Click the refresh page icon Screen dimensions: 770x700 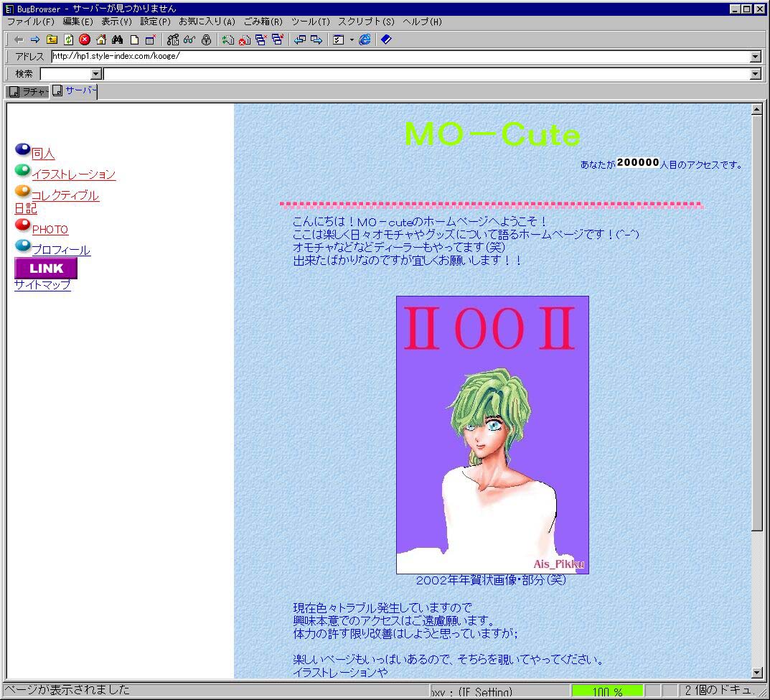68,39
